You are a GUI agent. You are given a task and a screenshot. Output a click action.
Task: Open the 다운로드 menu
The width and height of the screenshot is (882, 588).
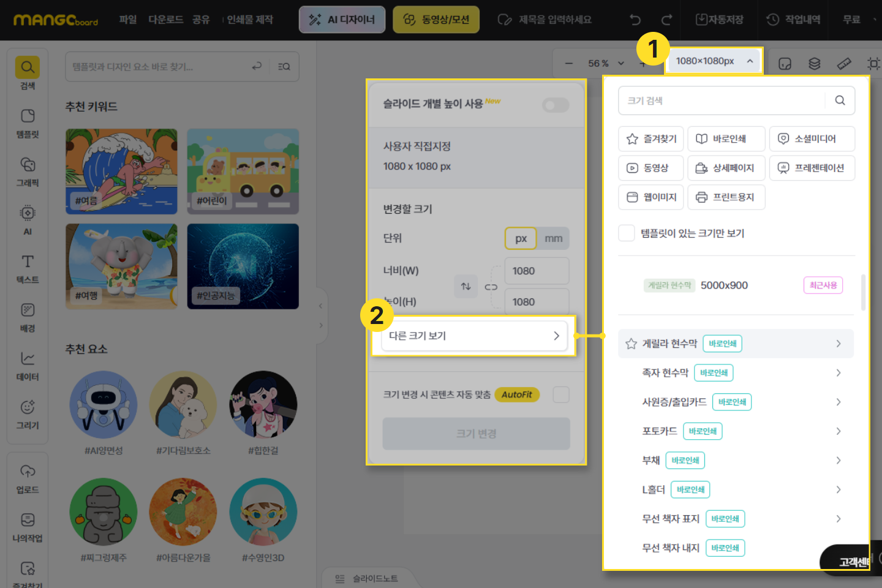pyautogui.click(x=165, y=20)
